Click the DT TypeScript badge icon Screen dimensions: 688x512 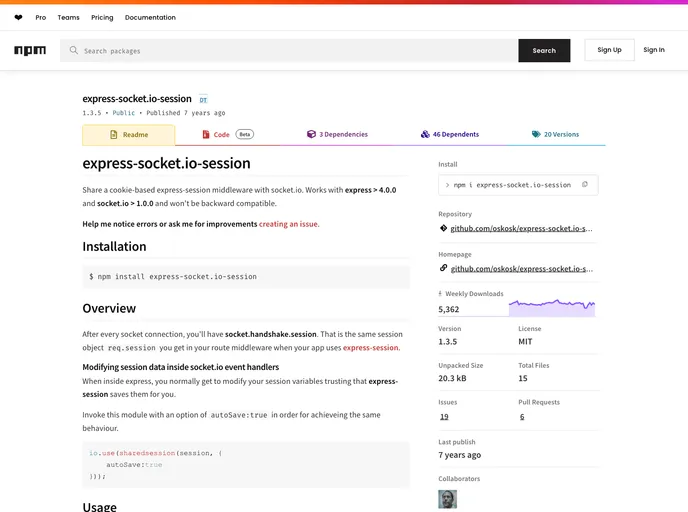click(203, 100)
